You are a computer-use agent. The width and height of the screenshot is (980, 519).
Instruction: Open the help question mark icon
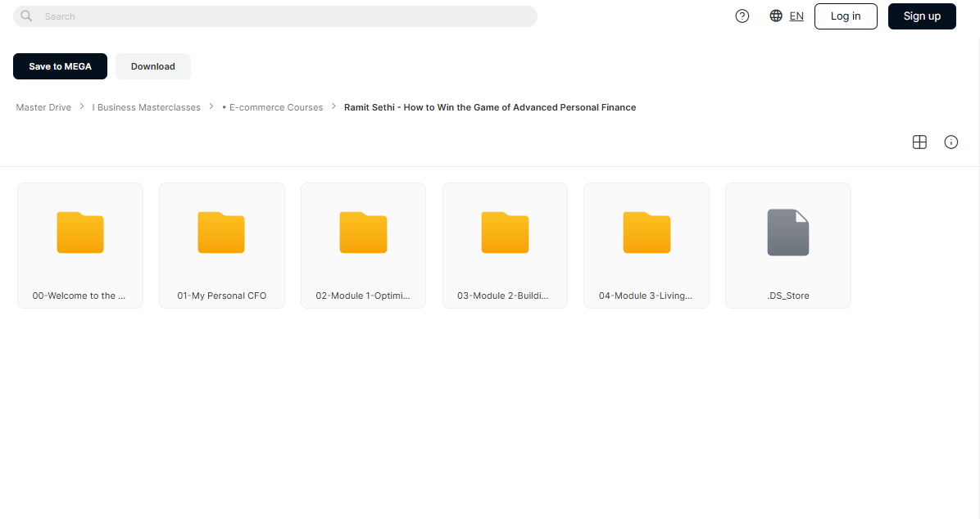click(x=742, y=16)
